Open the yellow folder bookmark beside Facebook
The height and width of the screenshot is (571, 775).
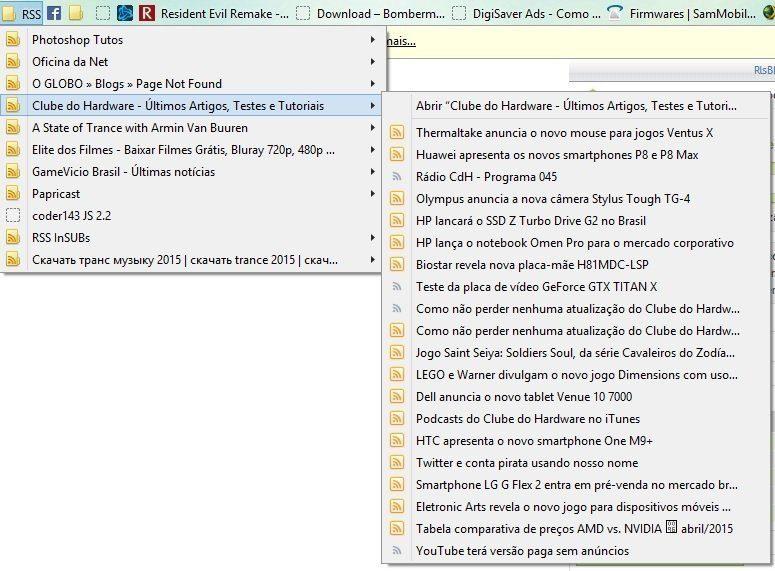[76, 13]
